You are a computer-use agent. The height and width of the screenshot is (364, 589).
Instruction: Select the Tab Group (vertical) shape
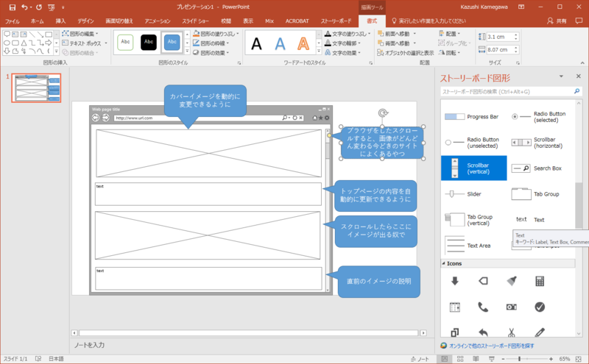coord(473,220)
